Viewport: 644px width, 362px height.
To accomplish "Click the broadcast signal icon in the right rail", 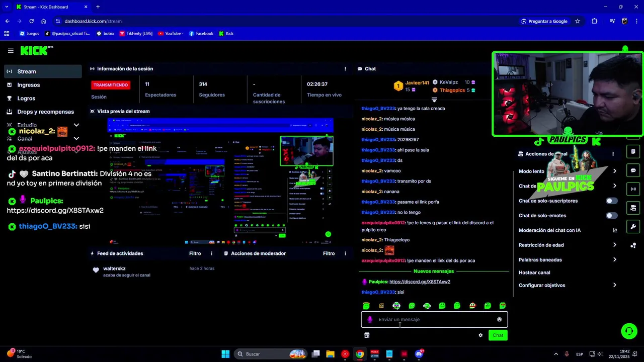I will 633,189.
